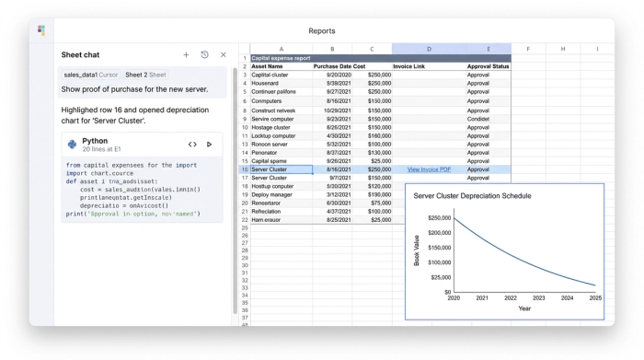644x360 pixels.
Task: Select column E header
Action: [x=489, y=49]
